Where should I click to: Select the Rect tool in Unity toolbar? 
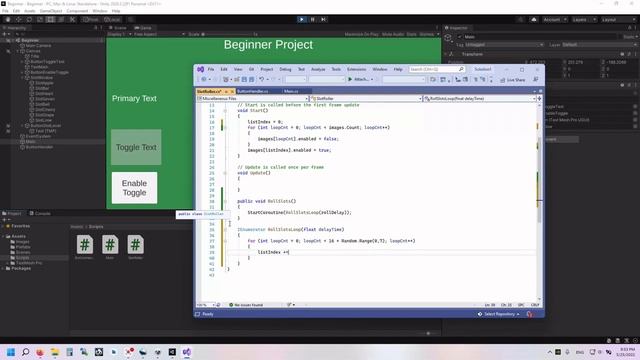click(51, 19)
